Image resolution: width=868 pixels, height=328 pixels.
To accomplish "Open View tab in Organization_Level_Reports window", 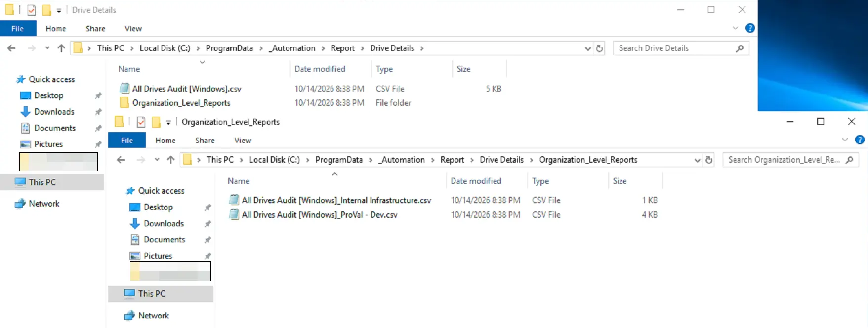I will pos(243,141).
